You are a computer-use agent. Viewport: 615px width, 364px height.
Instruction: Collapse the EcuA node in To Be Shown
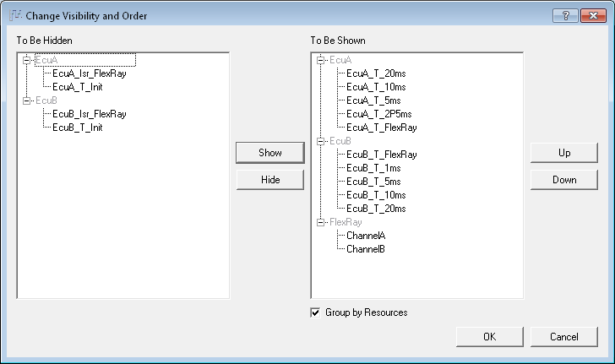[320, 60]
